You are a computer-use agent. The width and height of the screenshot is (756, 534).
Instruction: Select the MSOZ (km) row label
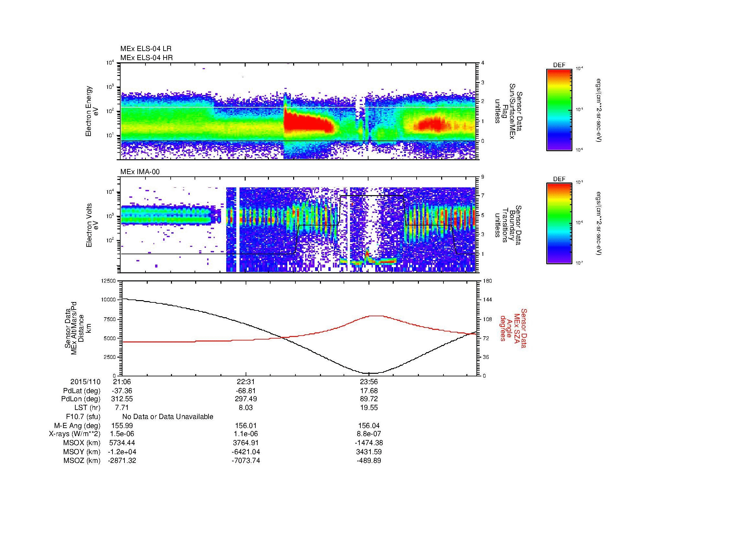pyautogui.click(x=82, y=461)
